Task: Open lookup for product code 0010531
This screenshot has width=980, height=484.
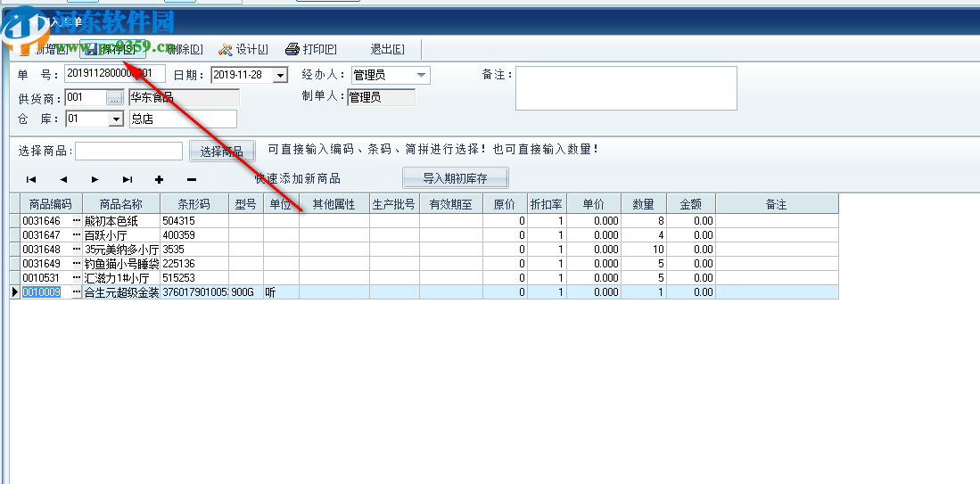Action: [77, 277]
